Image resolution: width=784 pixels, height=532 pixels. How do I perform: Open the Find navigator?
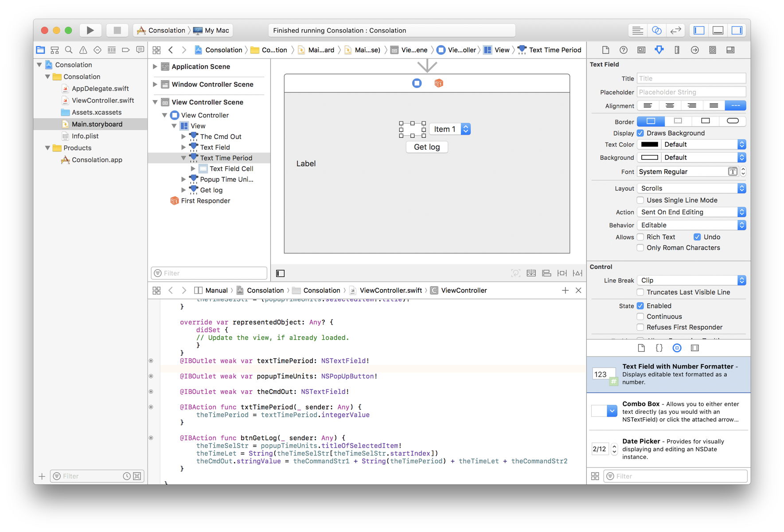pyautogui.click(x=69, y=50)
